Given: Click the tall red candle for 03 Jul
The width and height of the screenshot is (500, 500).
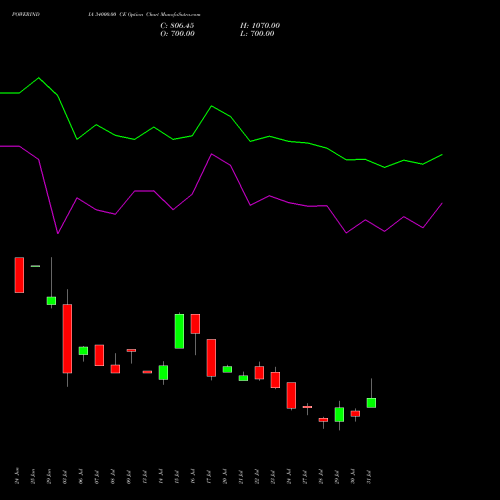Looking at the screenshot, I should click(x=67, y=338).
